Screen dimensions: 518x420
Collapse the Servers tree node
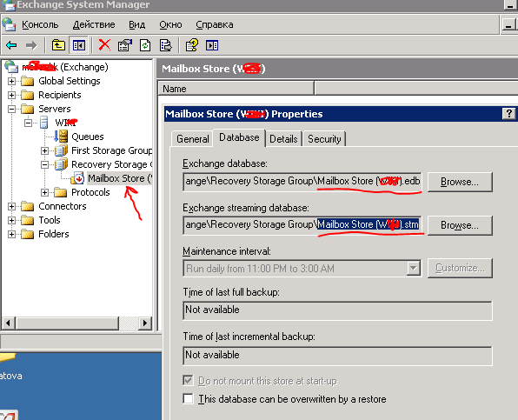[x=11, y=109]
